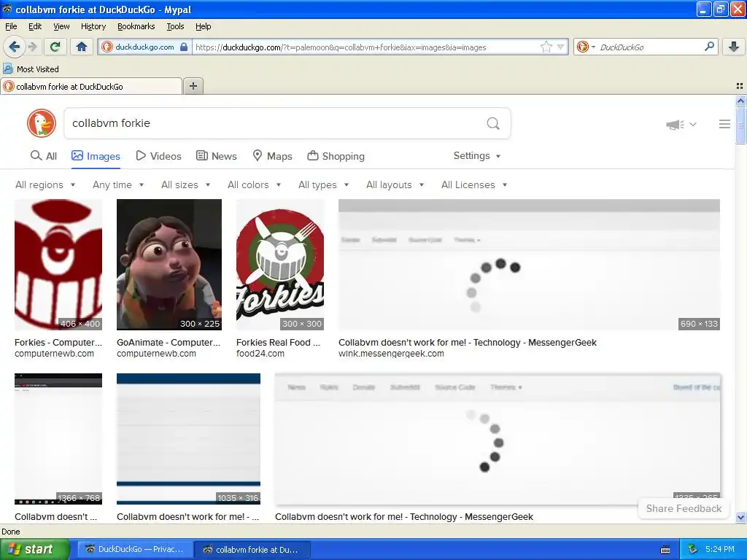Expand the All sizes filter
The width and height of the screenshot is (747, 560).
pyautogui.click(x=186, y=184)
